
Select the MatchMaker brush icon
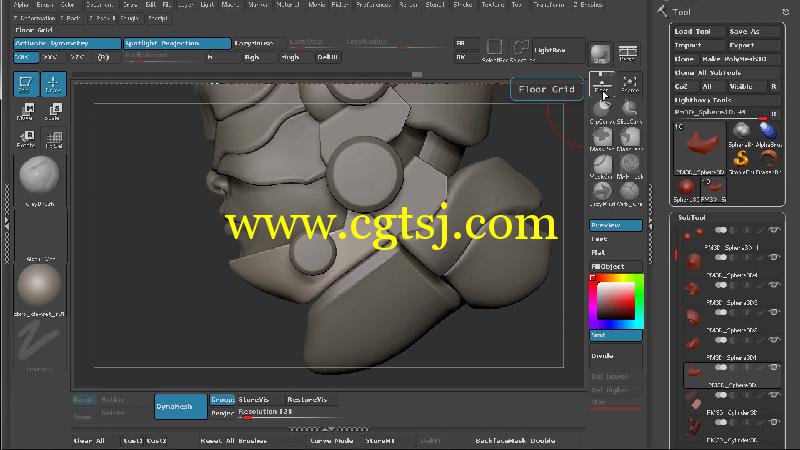click(x=630, y=166)
